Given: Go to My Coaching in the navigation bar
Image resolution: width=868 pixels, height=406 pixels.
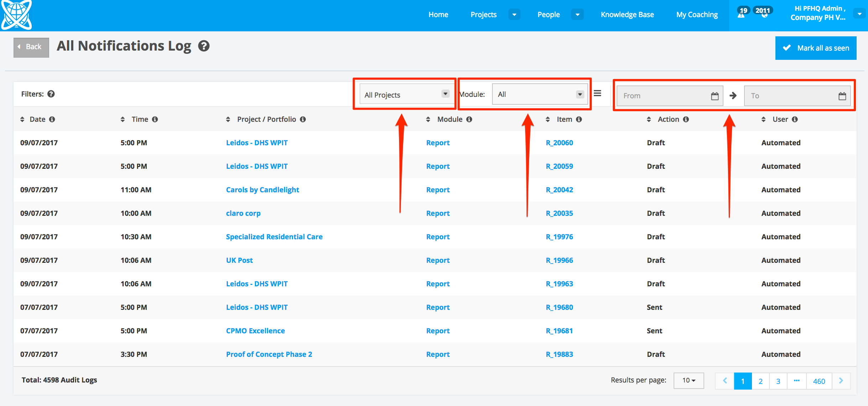Looking at the screenshot, I should (x=697, y=15).
